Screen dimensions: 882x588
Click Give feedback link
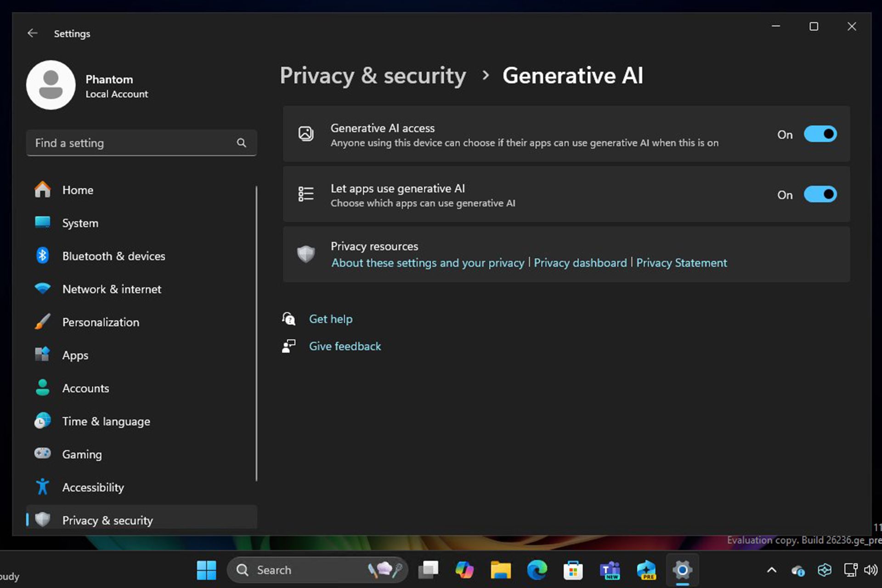(344, 346)
